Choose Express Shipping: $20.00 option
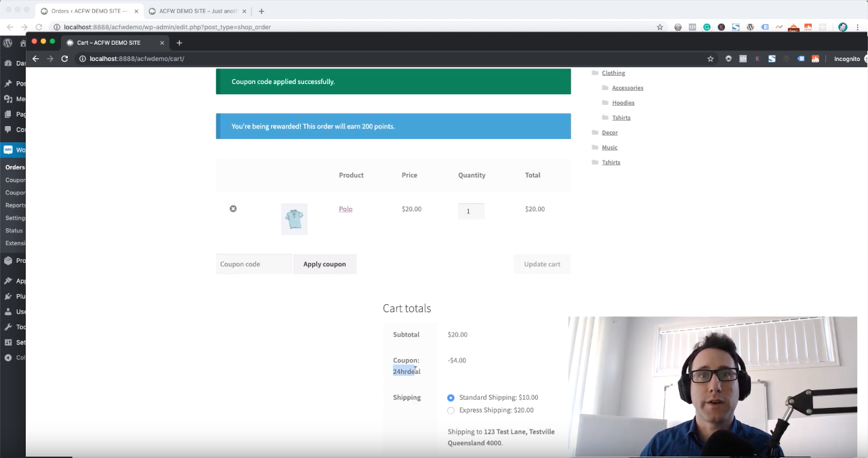 [451, 411]
